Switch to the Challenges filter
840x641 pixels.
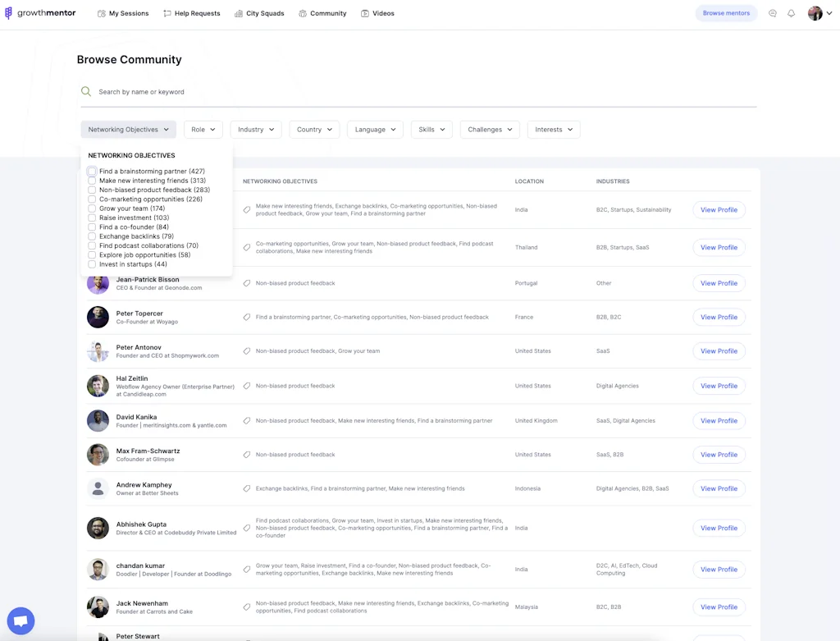[x=489, y=129]
